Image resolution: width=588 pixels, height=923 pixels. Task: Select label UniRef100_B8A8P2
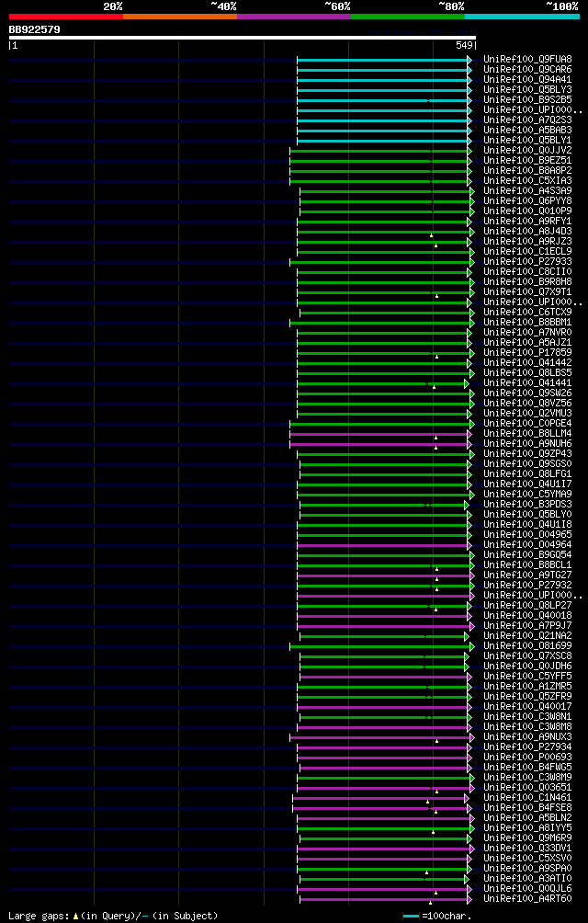(x=527, y=170)
